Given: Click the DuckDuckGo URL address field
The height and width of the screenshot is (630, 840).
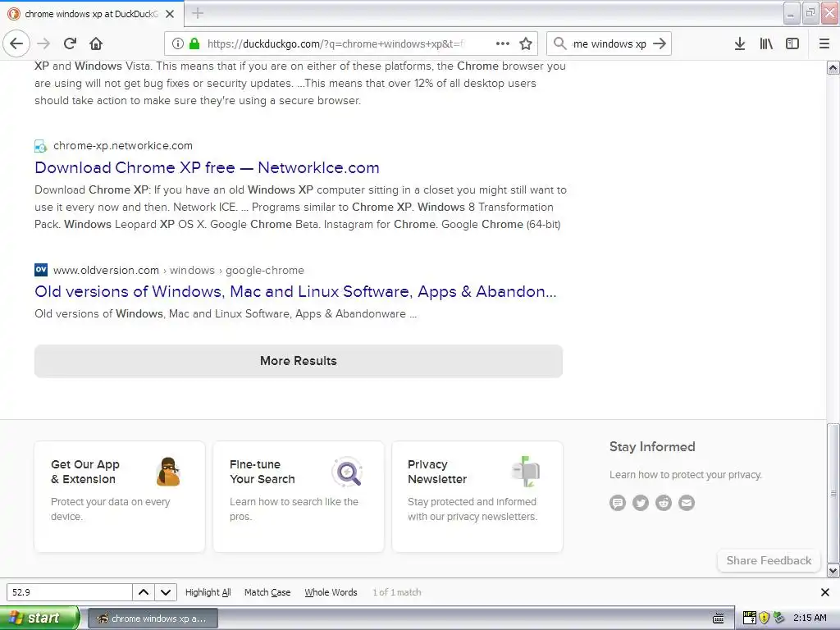Looking at the screenshot, I should pyautogui.click(x=335, y=43).
